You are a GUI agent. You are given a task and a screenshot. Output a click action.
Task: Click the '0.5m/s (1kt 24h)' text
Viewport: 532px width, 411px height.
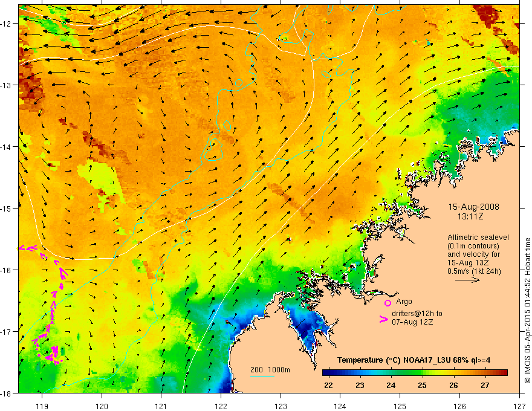coord(474,271)
